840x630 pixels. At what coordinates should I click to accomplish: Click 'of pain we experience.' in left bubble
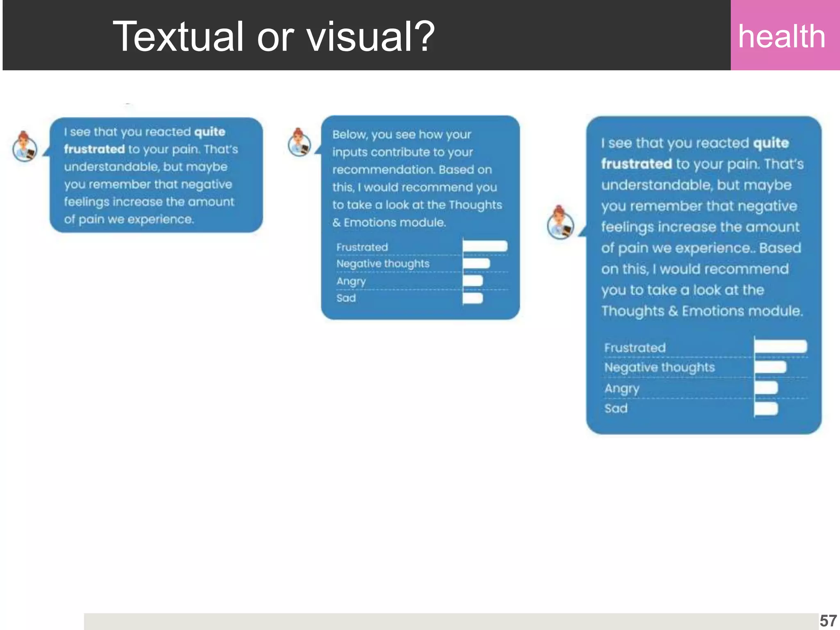(129, 219)
